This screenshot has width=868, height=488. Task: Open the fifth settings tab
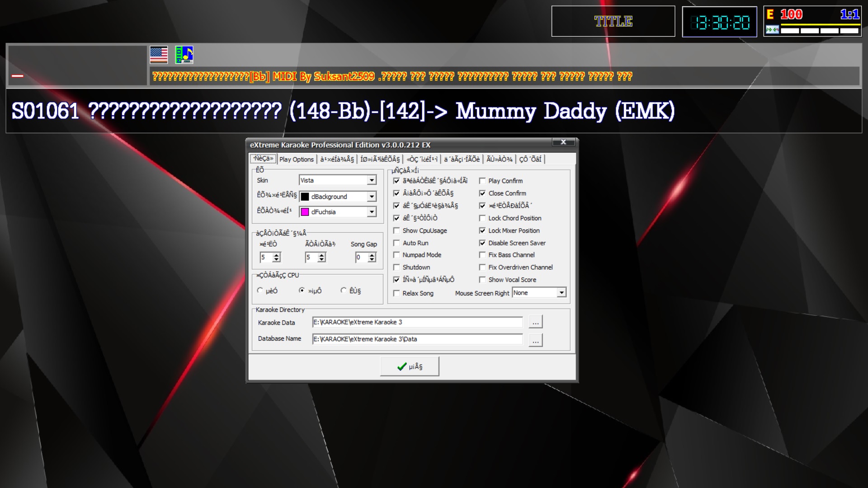click(422, 159)
